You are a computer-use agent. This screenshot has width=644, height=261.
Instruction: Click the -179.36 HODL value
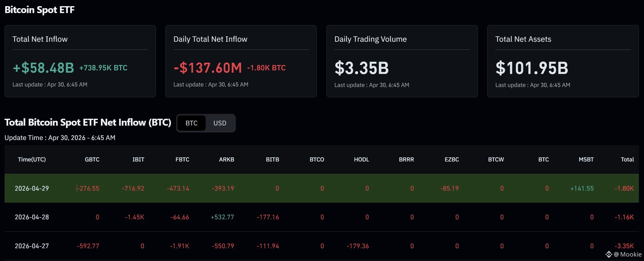click(358, 246)
